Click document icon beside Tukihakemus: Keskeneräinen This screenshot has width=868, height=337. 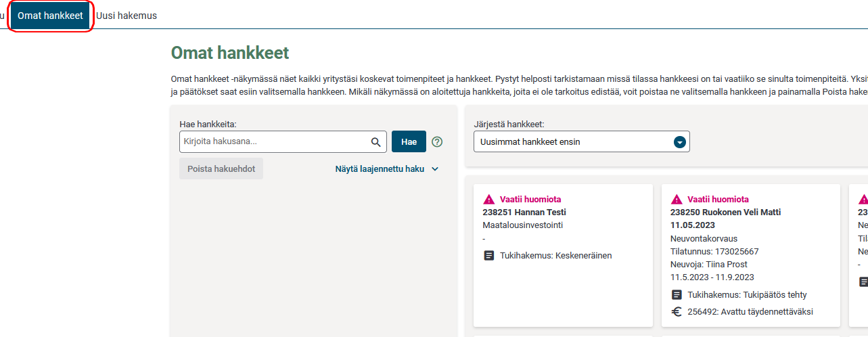(489, 256)
